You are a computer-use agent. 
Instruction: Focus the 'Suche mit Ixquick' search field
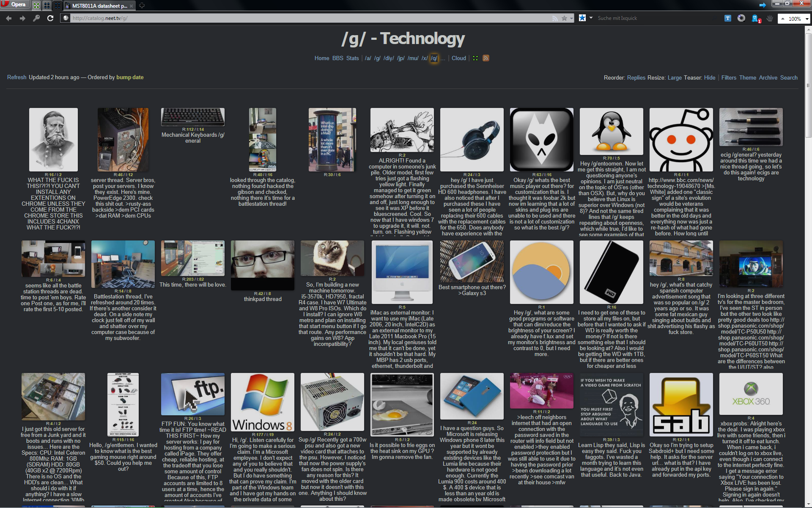point(656,18)
